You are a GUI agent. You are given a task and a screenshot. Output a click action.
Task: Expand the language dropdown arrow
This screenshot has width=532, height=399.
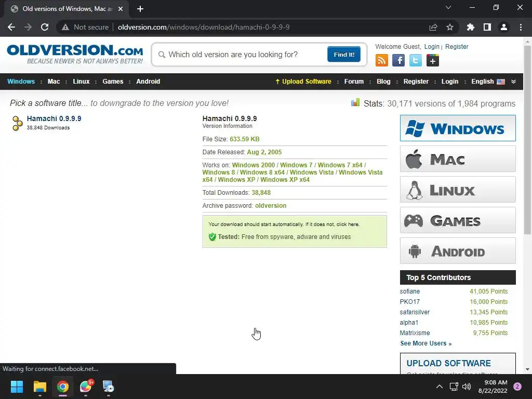click(x=513, y=82)
